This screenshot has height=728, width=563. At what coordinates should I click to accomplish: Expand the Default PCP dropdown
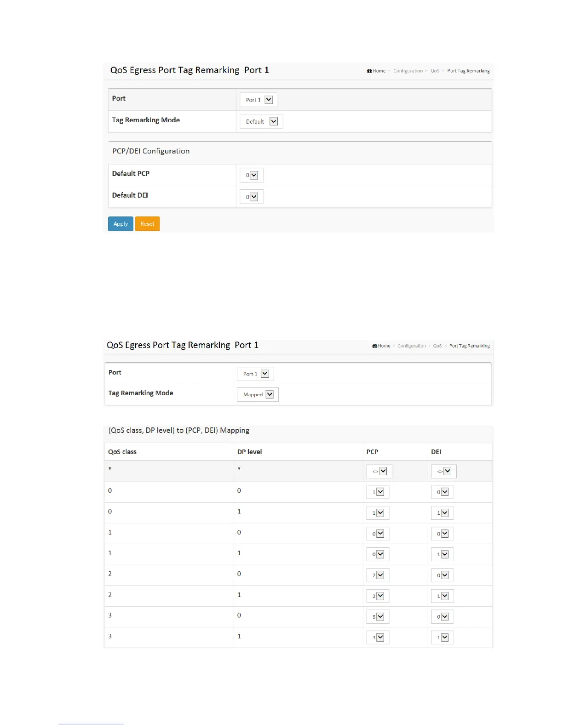point(252,175)
